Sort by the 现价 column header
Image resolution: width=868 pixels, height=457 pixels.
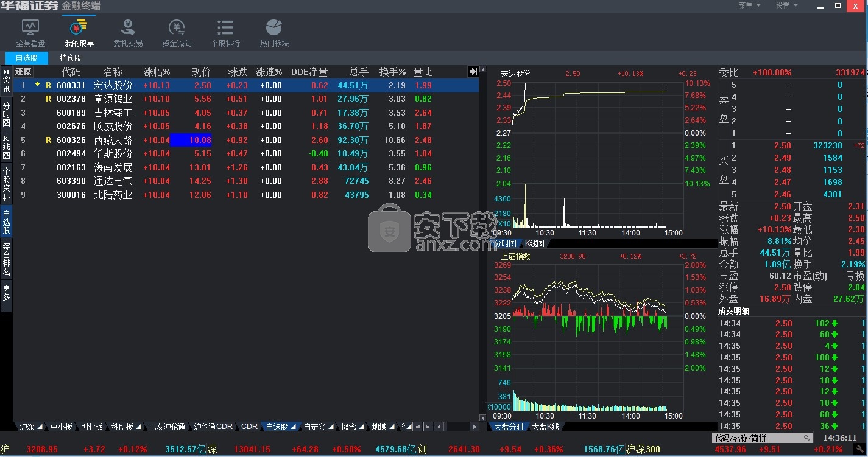coord(201,72)
